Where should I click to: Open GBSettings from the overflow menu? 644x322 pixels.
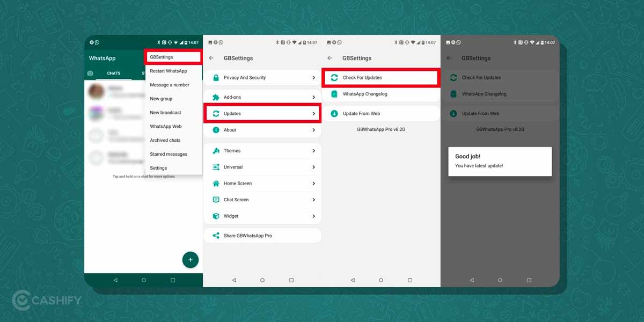coord(161,57)
